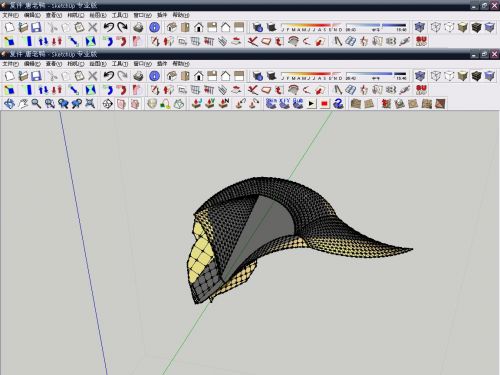The width and height of the screenshot is (500, 375).
Task: Open 相机(C) menu in front window
Action: point(76,64)
